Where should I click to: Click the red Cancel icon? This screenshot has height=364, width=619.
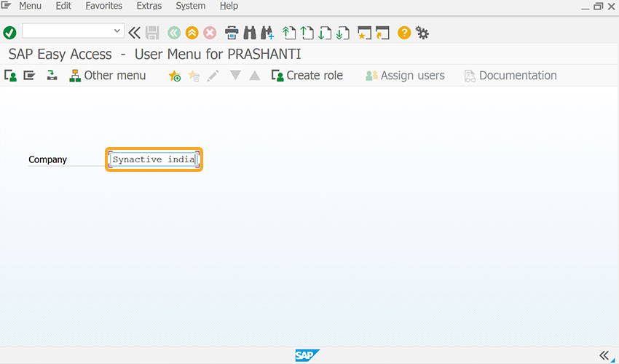[210, 33]
